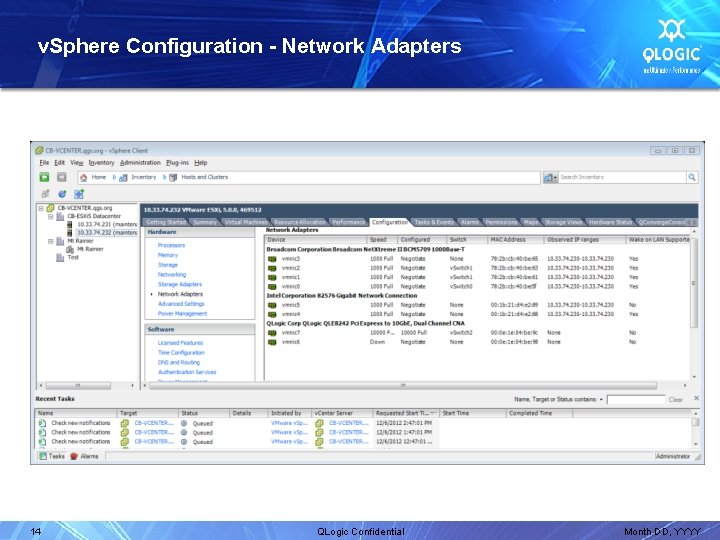
Task: Click the add host toolbar icon
Action: (79, 194)
